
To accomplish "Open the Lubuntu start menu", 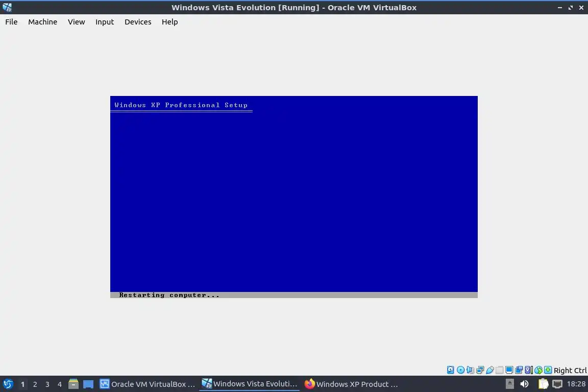I will coord(8,384).
